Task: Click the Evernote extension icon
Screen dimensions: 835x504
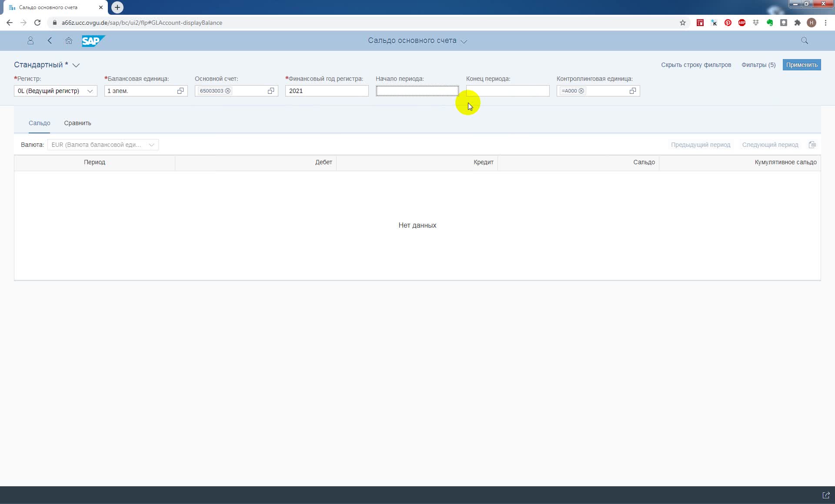Action: (x=770, y=23)
